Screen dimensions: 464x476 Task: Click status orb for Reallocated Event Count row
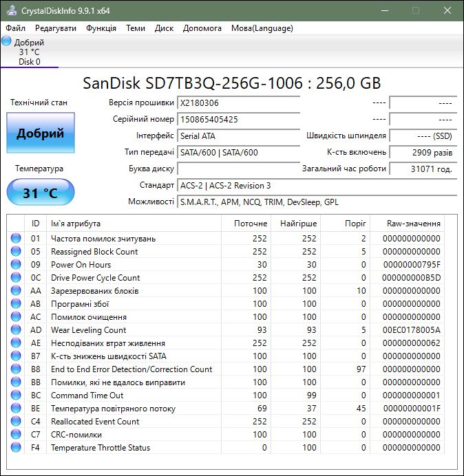[x=16, y=421]
